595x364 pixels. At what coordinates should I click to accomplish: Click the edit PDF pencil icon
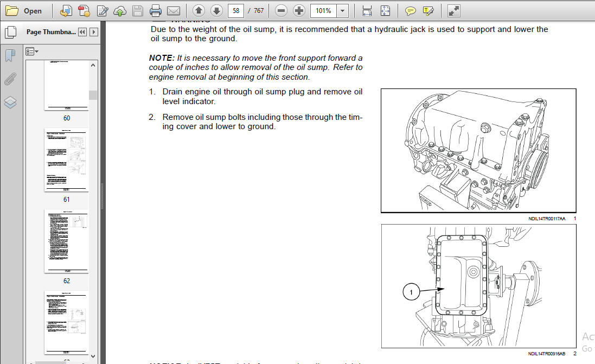(x=102, y=11)
